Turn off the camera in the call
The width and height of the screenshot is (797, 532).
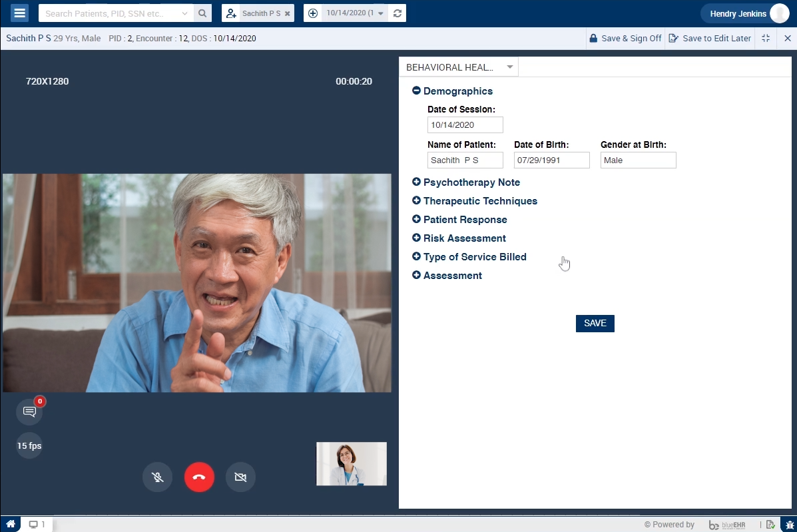coord(240,477)
